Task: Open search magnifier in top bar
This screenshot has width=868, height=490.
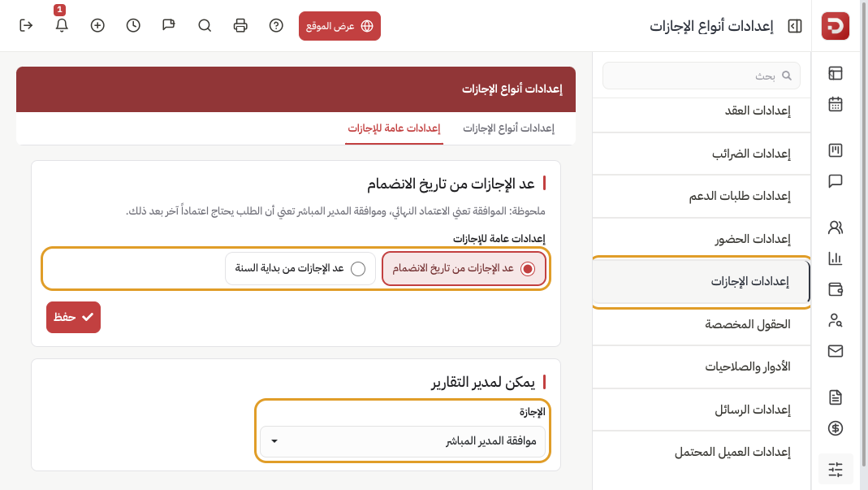Action: tap(205, 25)
